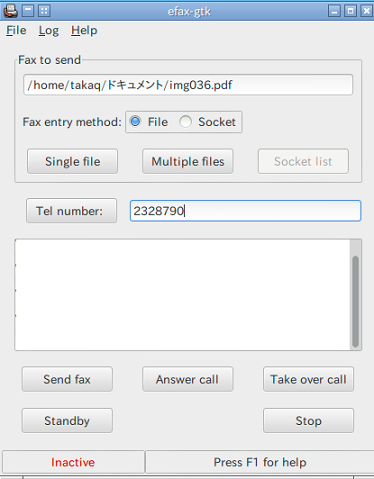Image resolution: width=374 pixels, height=479 pixels.
Task: Open the Multiple files dialog
Action: coord(188,161)
